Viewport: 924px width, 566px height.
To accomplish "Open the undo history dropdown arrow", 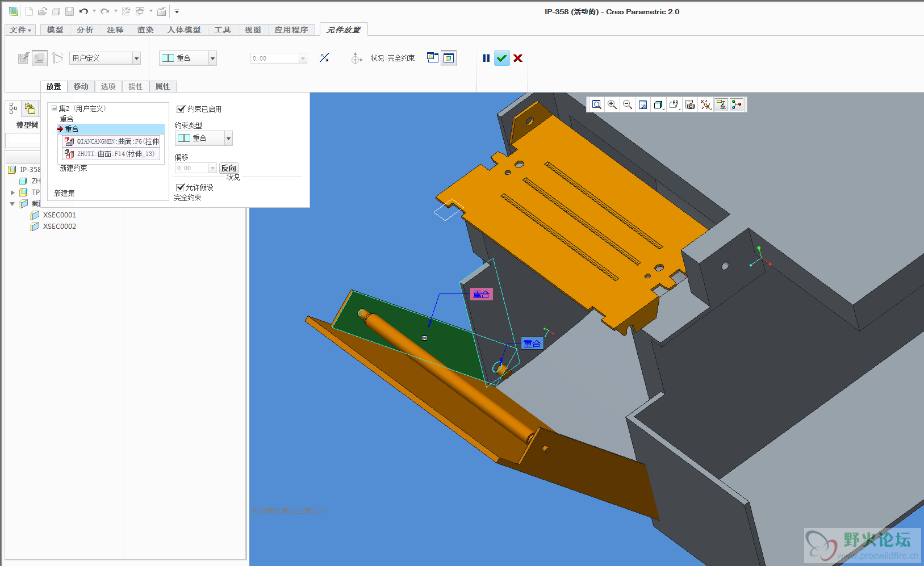I will tap(94, 11).
